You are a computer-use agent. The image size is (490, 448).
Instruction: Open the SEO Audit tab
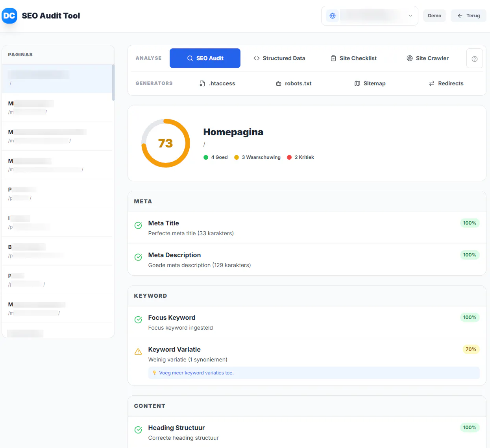click(x=205, y=58)
